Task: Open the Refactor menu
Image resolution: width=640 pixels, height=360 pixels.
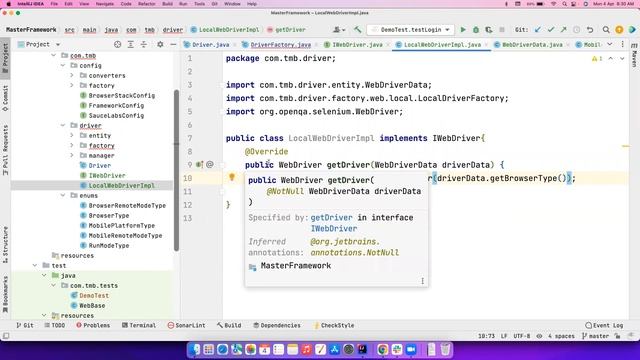Action: 147,4
